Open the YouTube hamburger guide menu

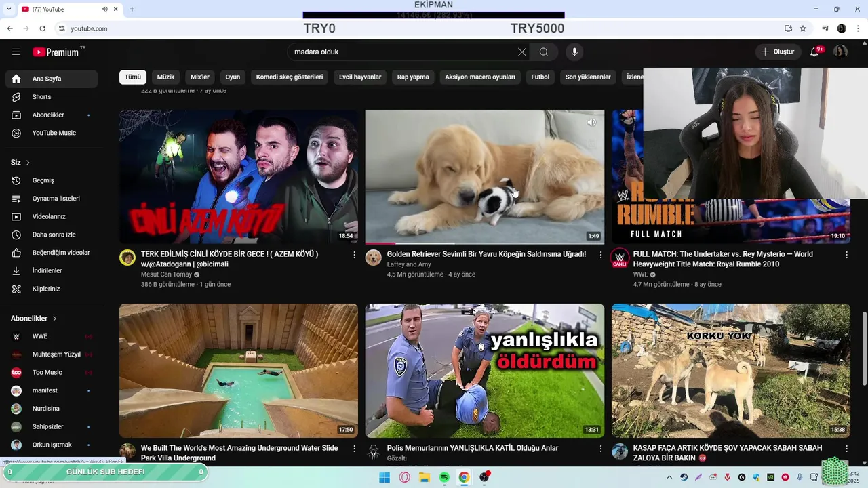coord(16,52)
